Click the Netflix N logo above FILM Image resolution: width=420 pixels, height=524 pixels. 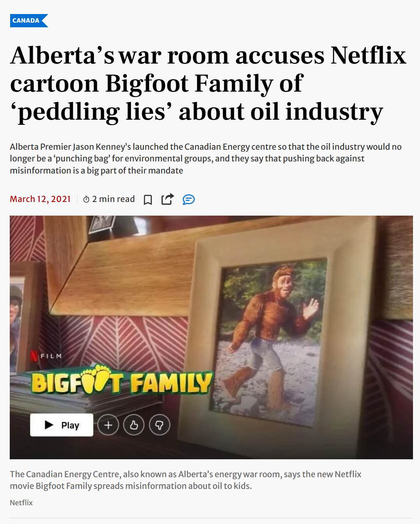pyautogui.click(x=34, y=356)
